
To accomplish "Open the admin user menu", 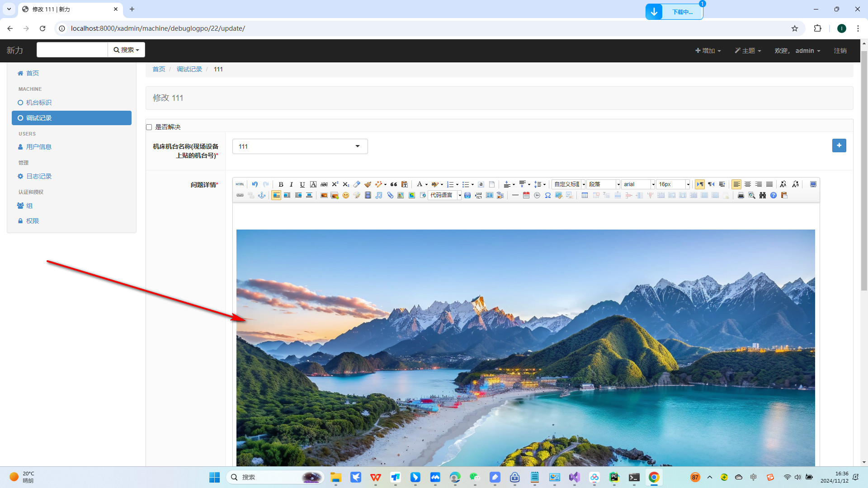I will click(x=797, y=51).
